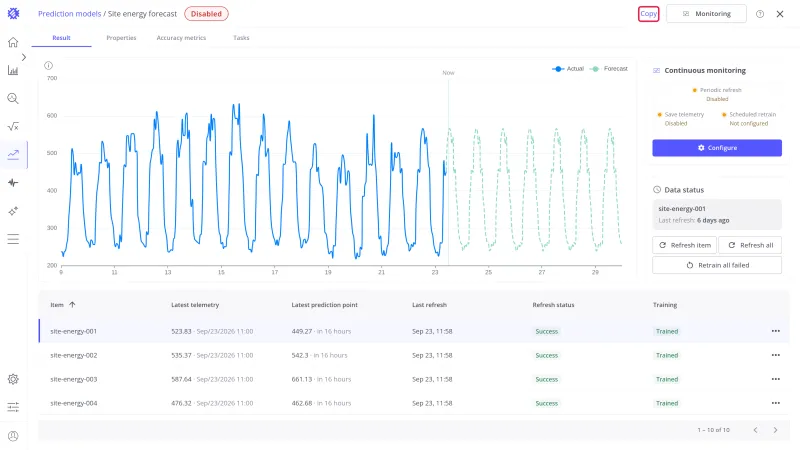Sort by Item column arrow
The image size is (800, 450).
click(72, 305)
